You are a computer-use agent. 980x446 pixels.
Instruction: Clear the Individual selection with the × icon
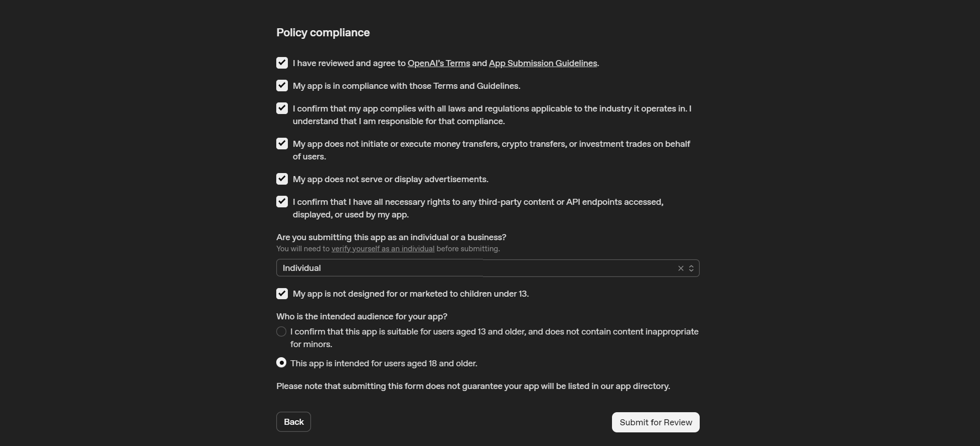pos(681,268)
